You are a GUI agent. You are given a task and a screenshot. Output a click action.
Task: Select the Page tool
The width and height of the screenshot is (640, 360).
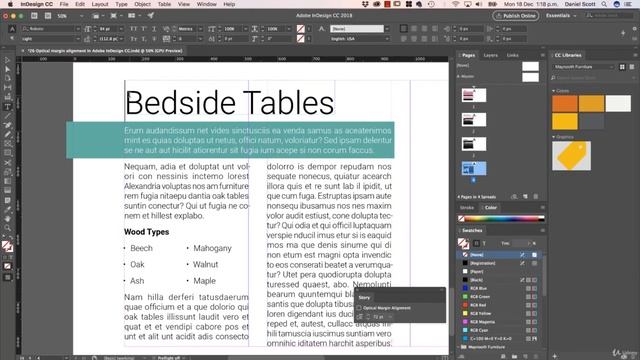click(7, 78)
